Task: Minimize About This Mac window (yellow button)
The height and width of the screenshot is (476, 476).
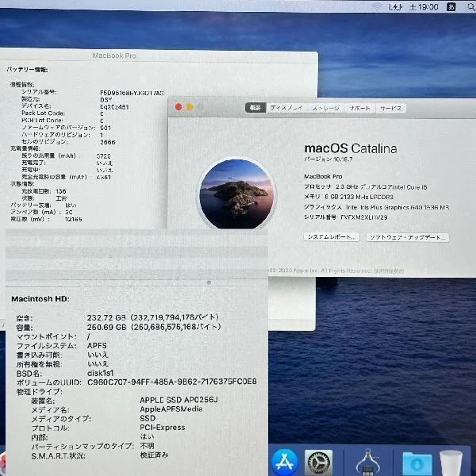Action: point(190,107)
